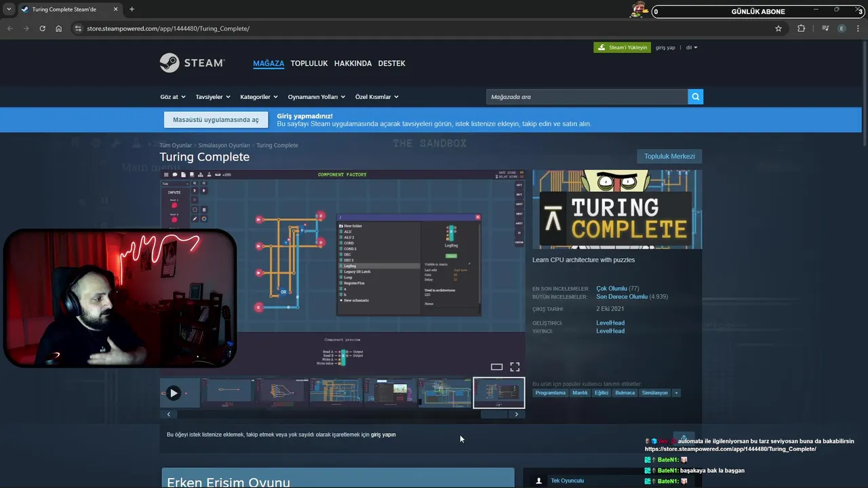Open the media control icon in Chrome
The height and width of the screenshot is (488, 868).
pyautogui.click(x=825, y=28)
